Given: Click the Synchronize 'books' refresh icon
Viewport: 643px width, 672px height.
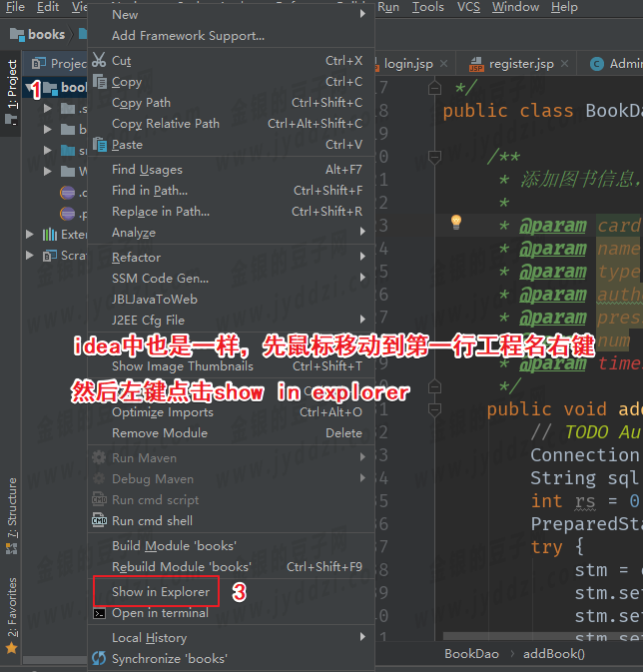Looking at the screenshot, I should coord(99,658).
